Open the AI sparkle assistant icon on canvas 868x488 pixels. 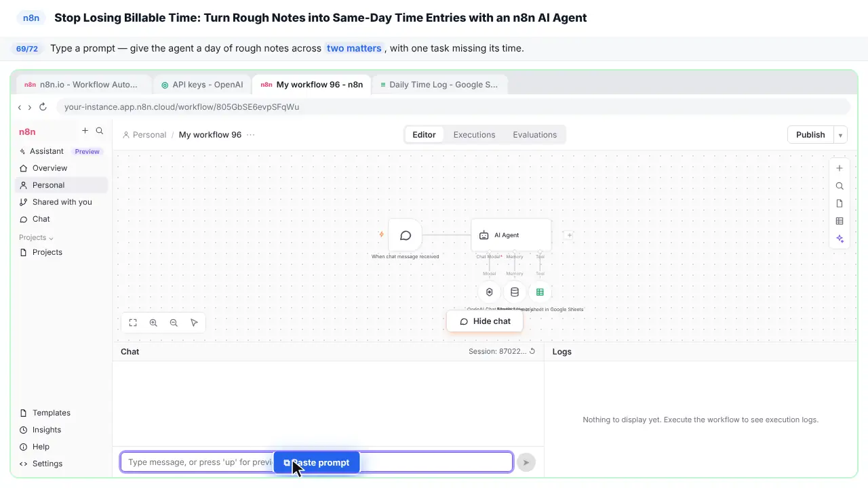tap(840, 239)
